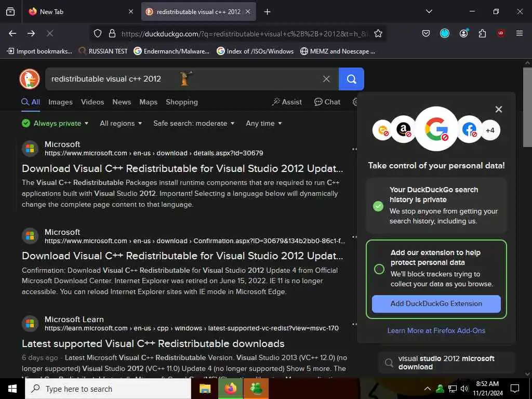Open the uBlock Origin red shield icon
This screenshot has width=532, height=399.
(x=501, y=33)
